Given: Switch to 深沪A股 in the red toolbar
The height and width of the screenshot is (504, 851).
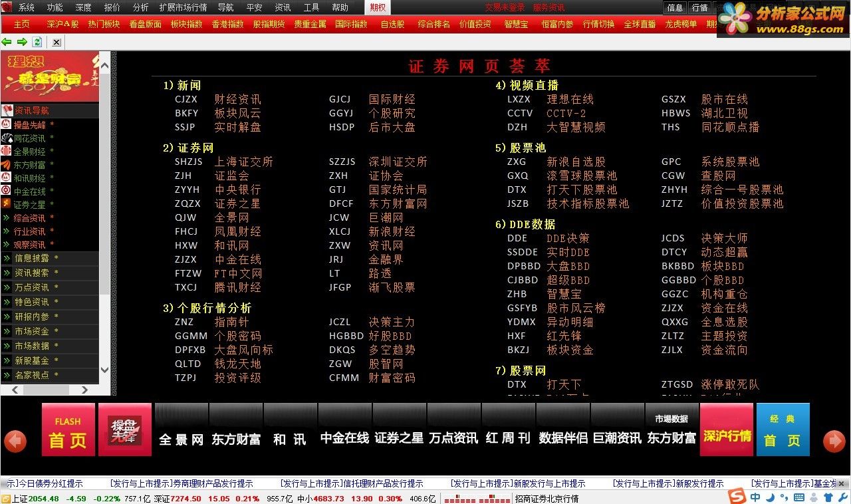Looking at the screenshot, I should (x=62, y=24).
